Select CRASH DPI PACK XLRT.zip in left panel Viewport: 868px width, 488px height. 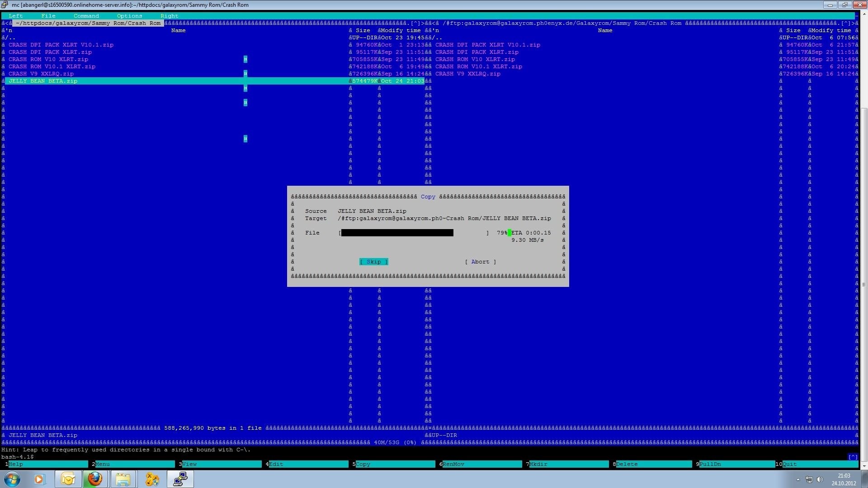point(50,52)
